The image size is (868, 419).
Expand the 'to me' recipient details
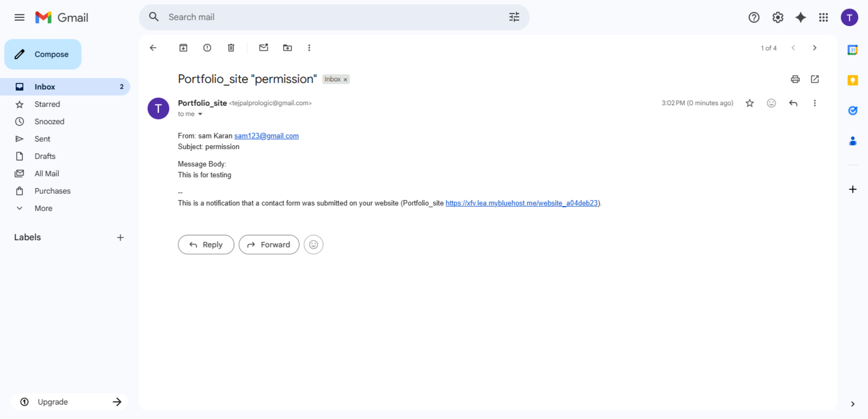coord(200,114)
